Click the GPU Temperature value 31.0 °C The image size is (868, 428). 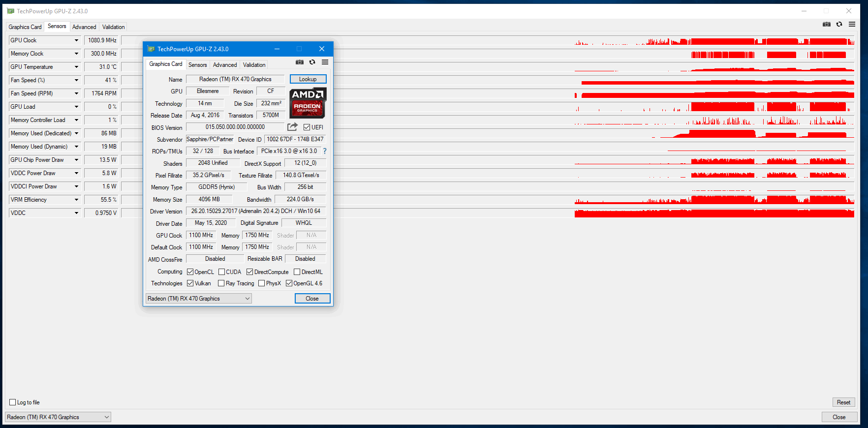point(101,67)
